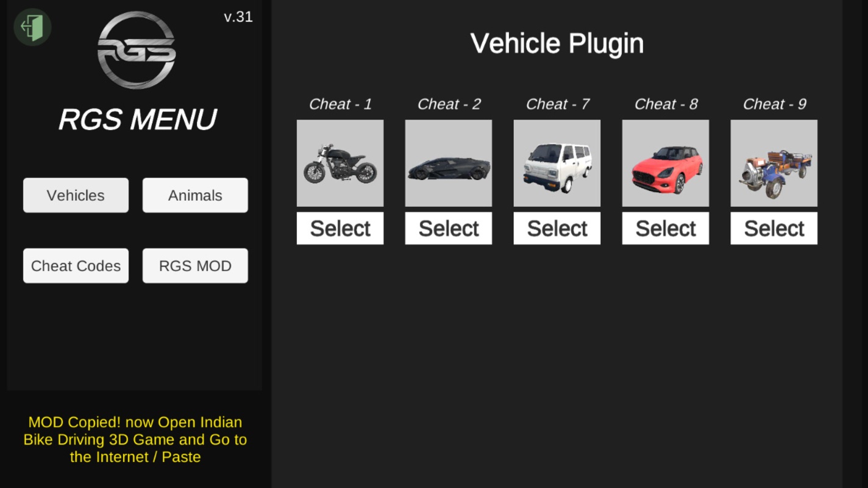Go to Cheat Codes section

[x=76, y=266]
